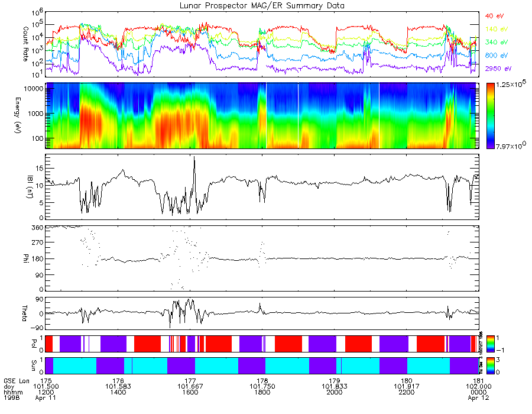Click the tallest |B| magnetic field spike peak
Image resolution: width=532 pixels, height=414 pixels.
point(194,157)
